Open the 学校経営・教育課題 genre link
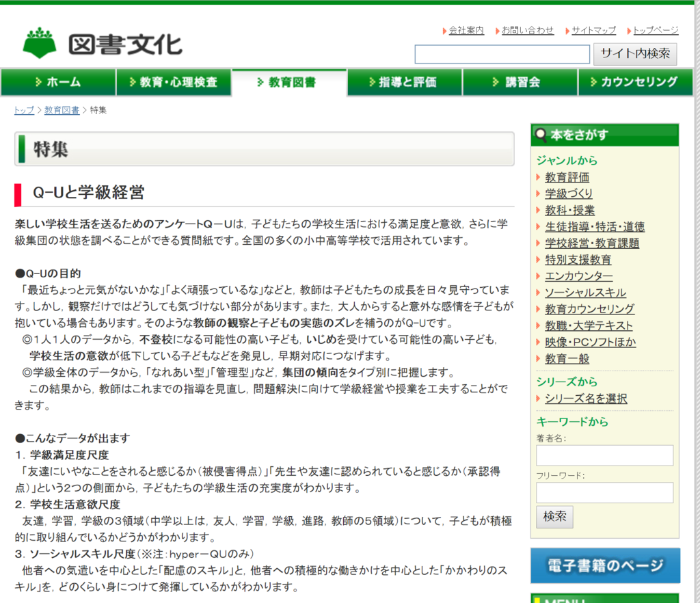Screen dimensions: 700x603 (592, 243)
